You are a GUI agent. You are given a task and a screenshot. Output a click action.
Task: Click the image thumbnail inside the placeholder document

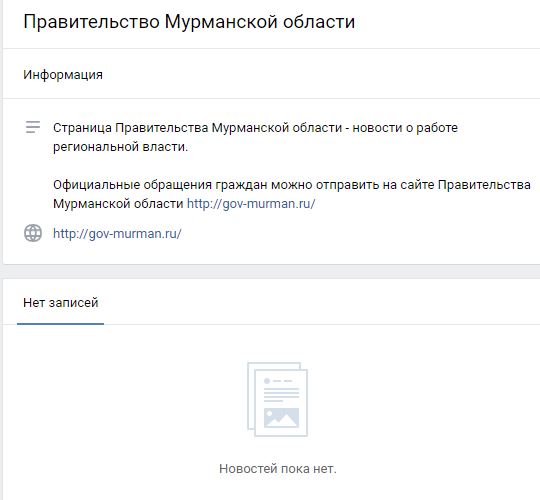pos(281,417)
